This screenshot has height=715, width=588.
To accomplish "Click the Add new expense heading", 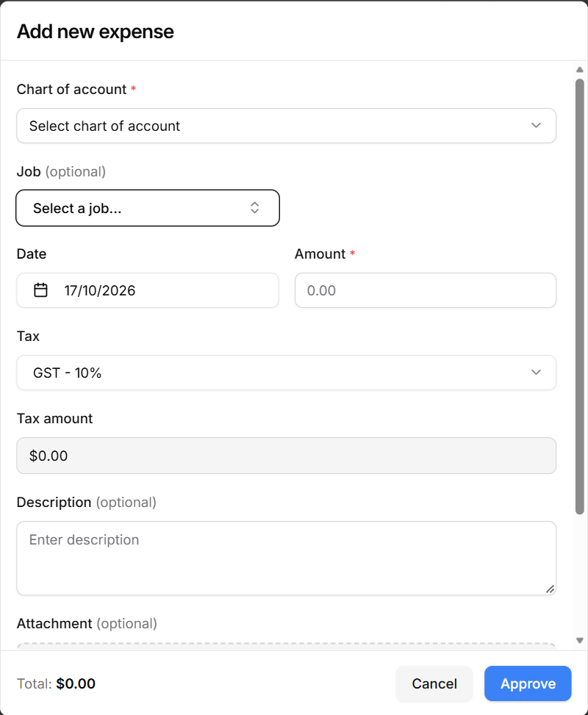I will (96, 32).
